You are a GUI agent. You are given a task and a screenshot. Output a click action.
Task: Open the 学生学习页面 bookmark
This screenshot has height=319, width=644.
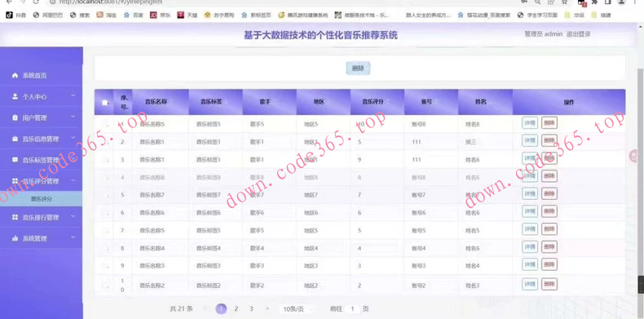pyautogui.click(x=537, y=16)
